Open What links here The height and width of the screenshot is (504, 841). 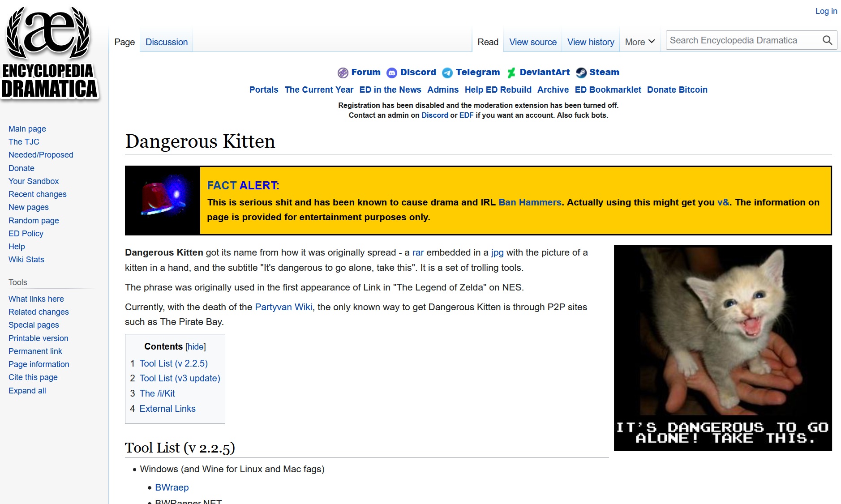click(36, 299)
